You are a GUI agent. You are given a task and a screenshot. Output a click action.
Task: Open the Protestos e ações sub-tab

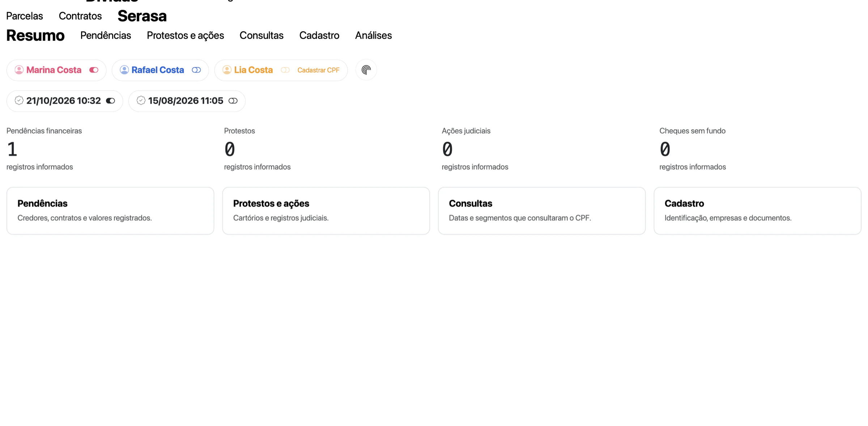(x=186, y=35)
